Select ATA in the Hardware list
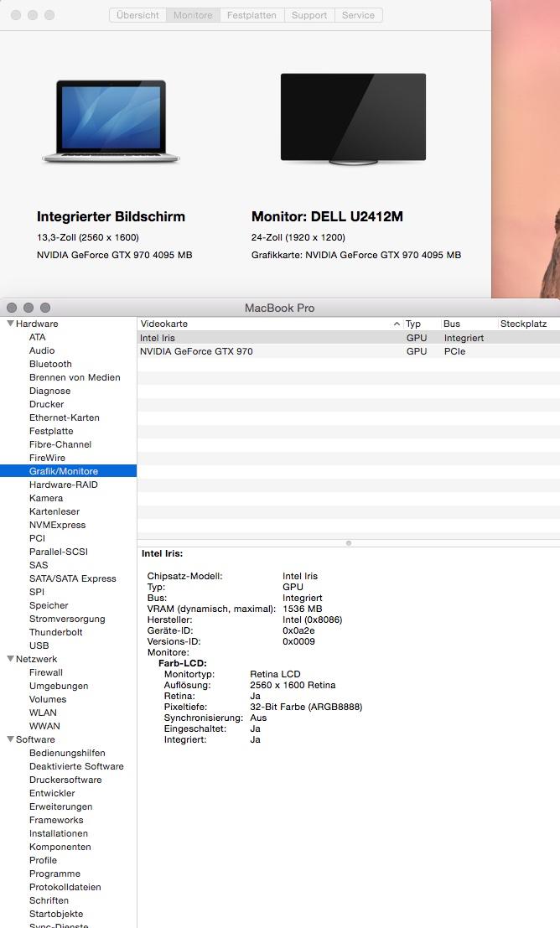This screenshot has width=560, height=928. 37,337
